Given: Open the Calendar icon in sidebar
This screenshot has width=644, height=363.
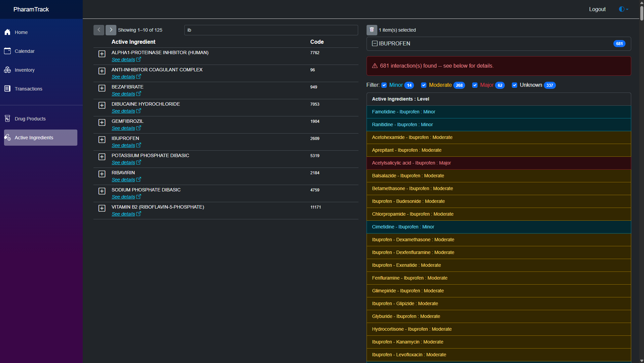Looking at the screenshot, I should pyautogui.click(x=7, y=51).
